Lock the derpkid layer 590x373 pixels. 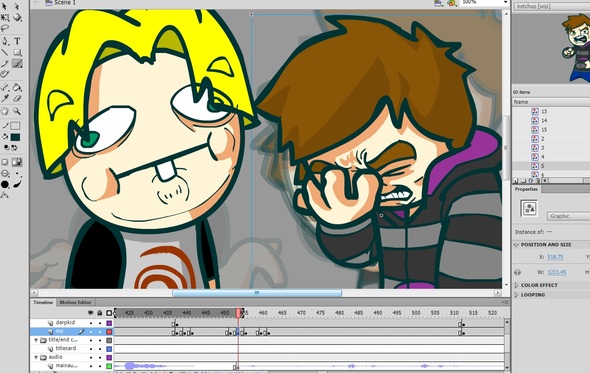tap(100, 323)
